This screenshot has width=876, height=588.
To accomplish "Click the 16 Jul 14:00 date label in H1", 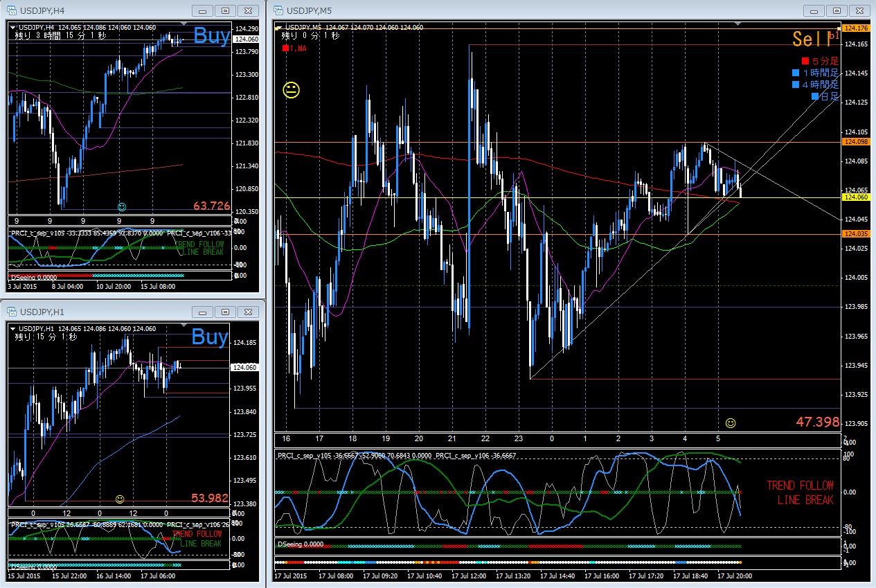I will (113, 576).
